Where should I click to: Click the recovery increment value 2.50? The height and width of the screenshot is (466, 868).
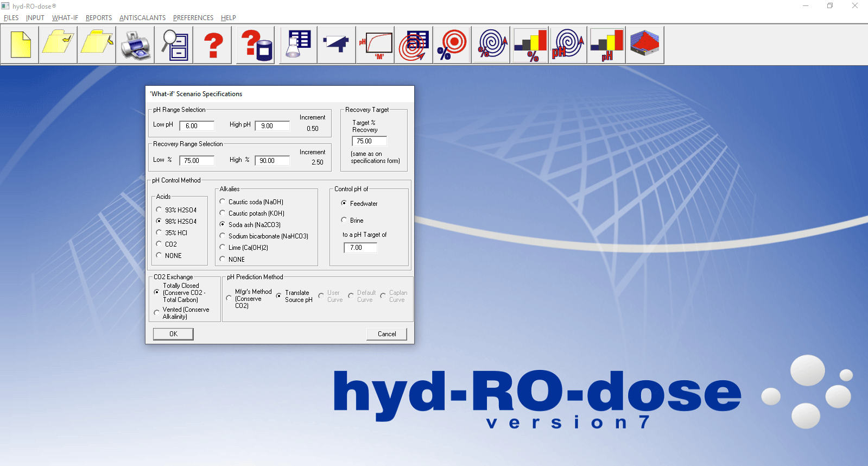[318, 162]
